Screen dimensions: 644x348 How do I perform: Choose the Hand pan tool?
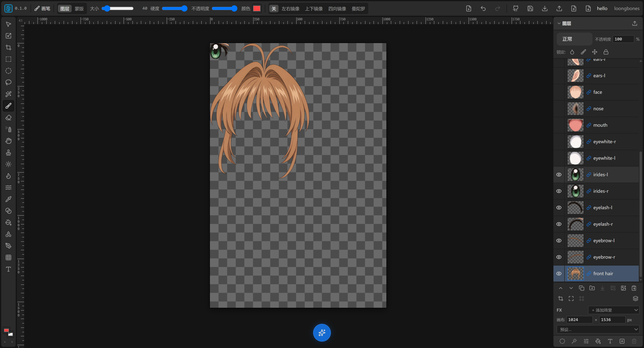[8, 141]
